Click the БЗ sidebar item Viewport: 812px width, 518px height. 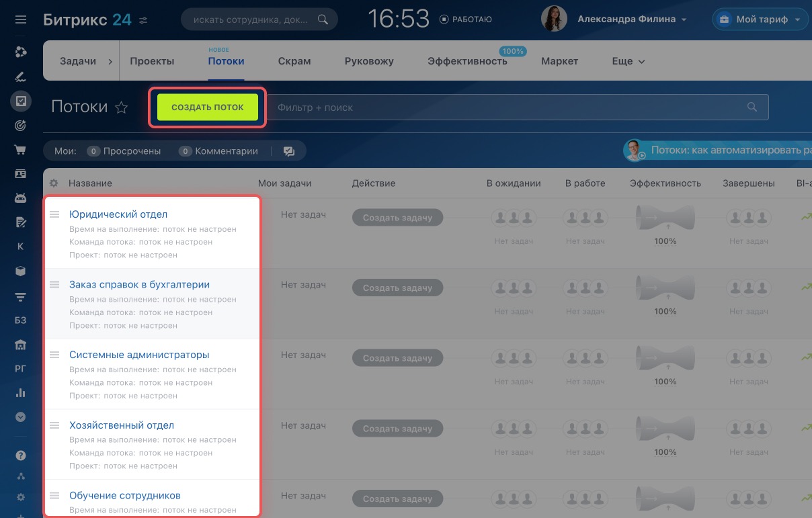(21, 320)
